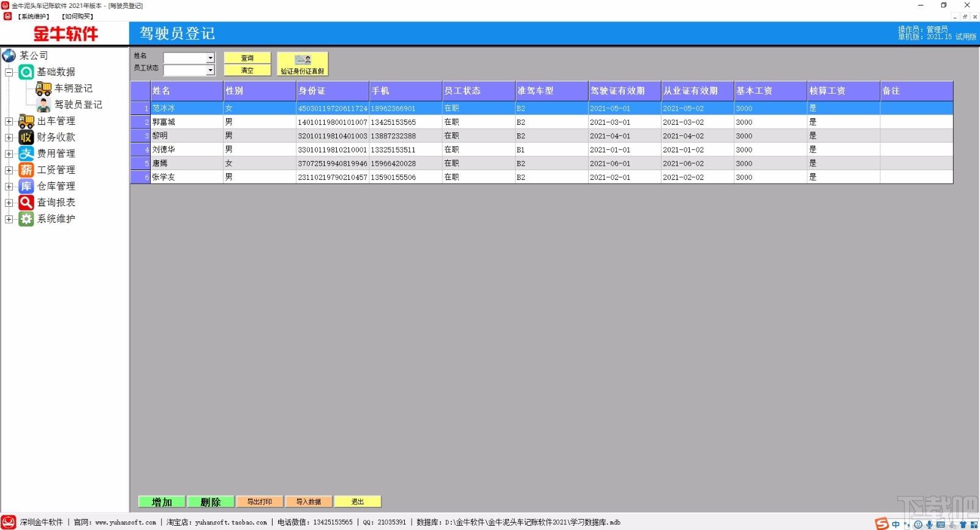
Task: Click the 系统维护 gear icon
Action: [26, 219]
